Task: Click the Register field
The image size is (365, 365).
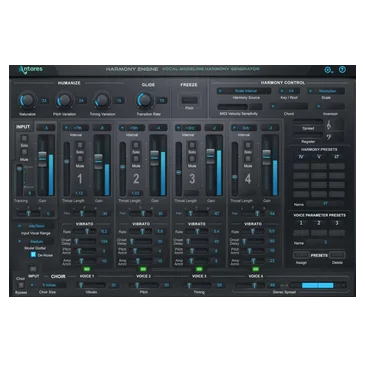Action: [308, 136]
